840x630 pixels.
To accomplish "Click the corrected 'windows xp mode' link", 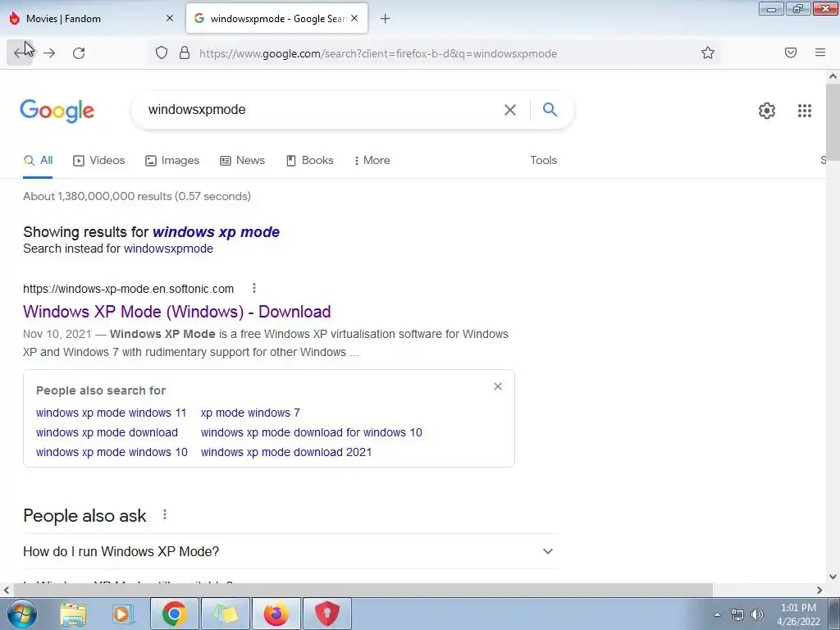I will pos(216,232).
